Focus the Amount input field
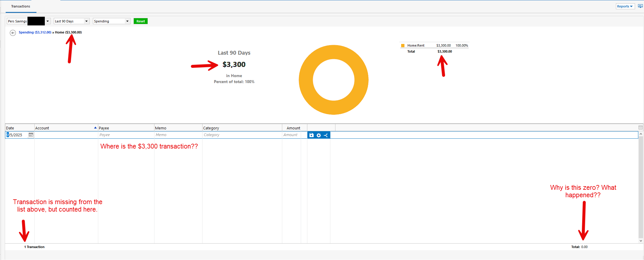644x260 pixels. 291,135
